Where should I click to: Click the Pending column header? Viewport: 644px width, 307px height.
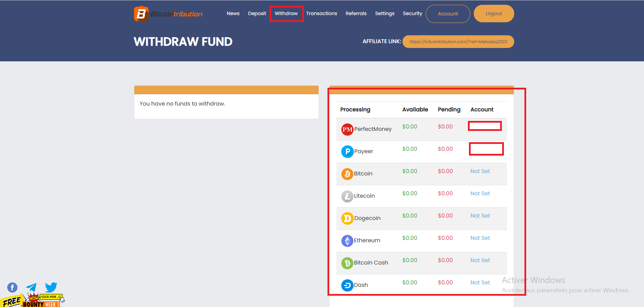pos(449,110)
